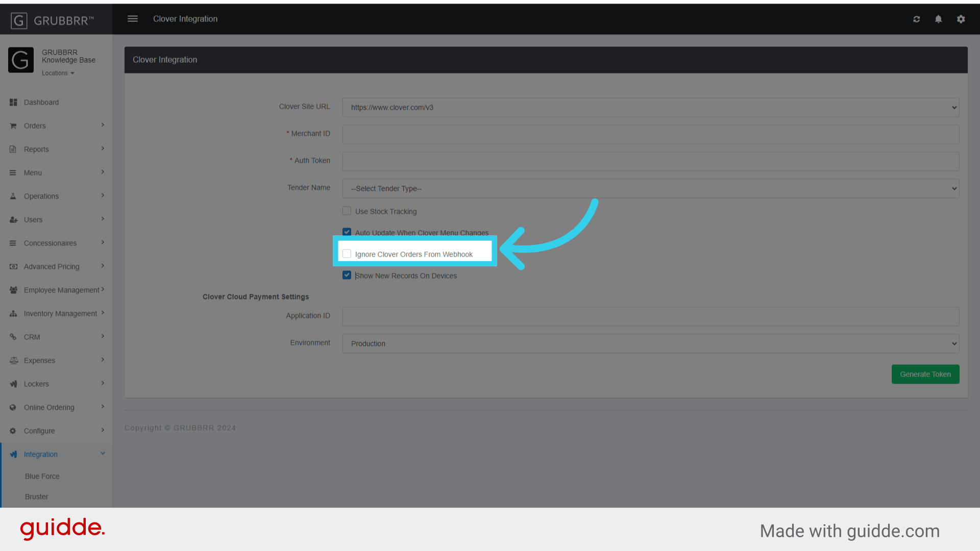Click into the Merchant ID field
980x551 pixels.
click(x=651, y=135)
